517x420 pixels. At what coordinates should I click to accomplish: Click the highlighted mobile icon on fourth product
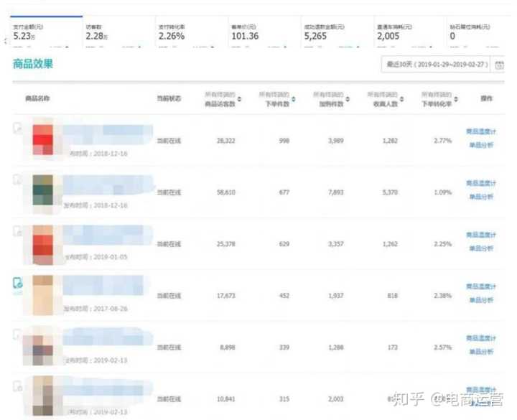coord(18,284)
